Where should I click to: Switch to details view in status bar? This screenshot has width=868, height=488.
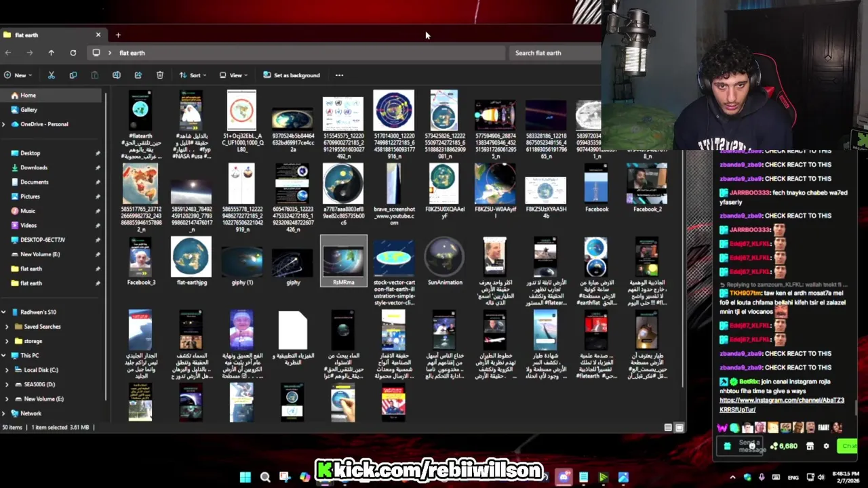tap(668, 428)
